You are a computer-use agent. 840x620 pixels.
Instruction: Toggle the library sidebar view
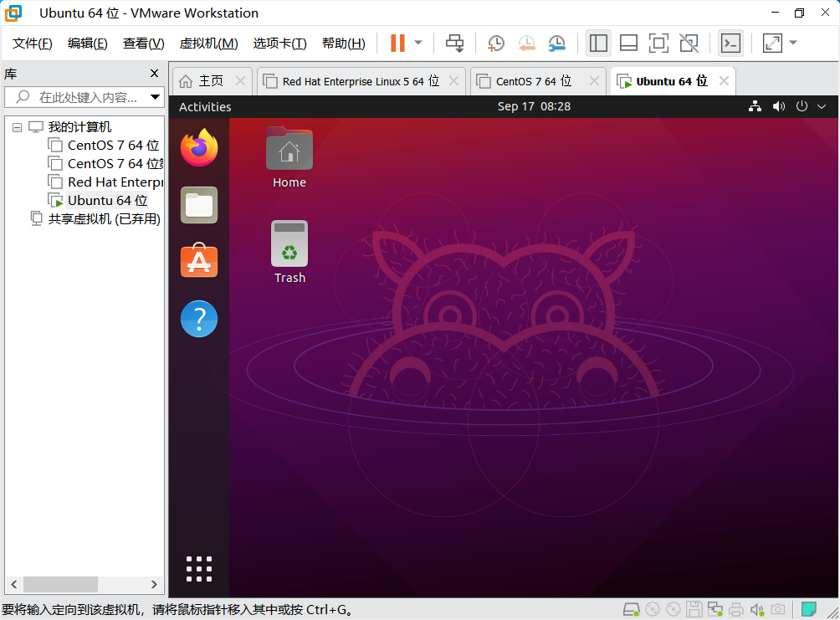598,43
